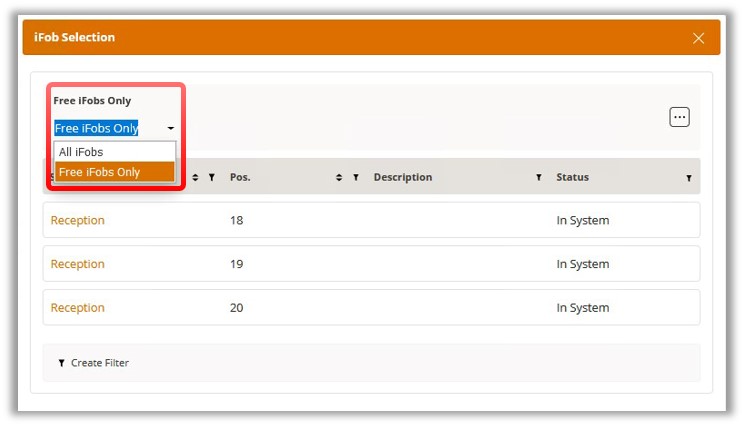742x426 pixels.
Task: Click the Status column header label
Action: click(x=572, y=177)
